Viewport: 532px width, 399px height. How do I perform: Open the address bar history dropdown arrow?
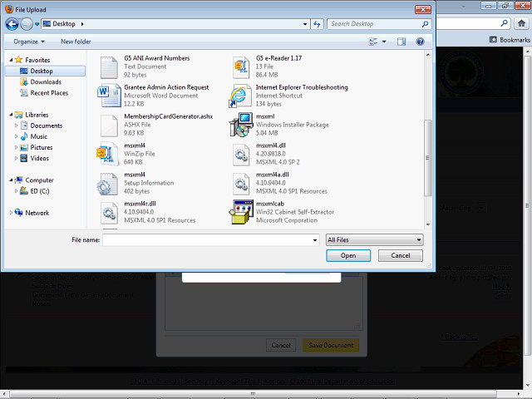(305, 24)
